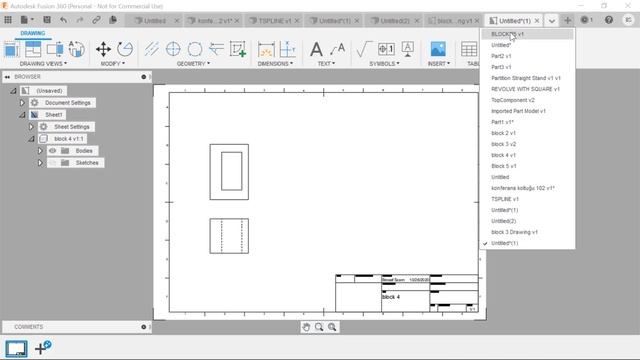Image resolution: width=640 pixels, height=360 pixels.
Task: Close the TSPLINE v1 tab
Action: point(297,20)
